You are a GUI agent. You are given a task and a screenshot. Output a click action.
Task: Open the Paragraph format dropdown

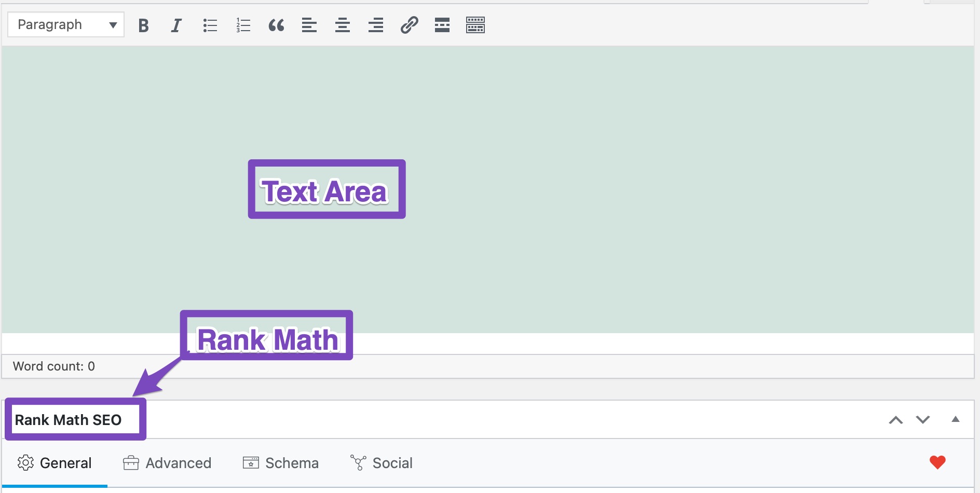coord(65,24)
